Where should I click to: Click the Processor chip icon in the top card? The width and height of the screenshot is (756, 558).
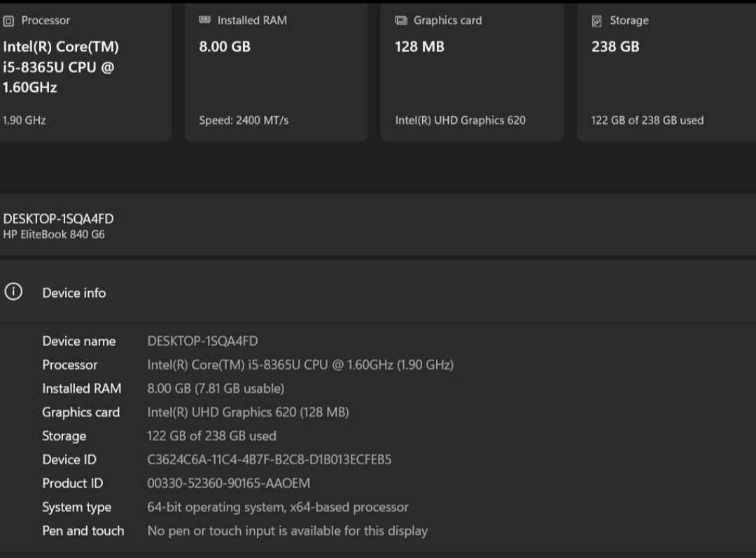coord(8,21)
